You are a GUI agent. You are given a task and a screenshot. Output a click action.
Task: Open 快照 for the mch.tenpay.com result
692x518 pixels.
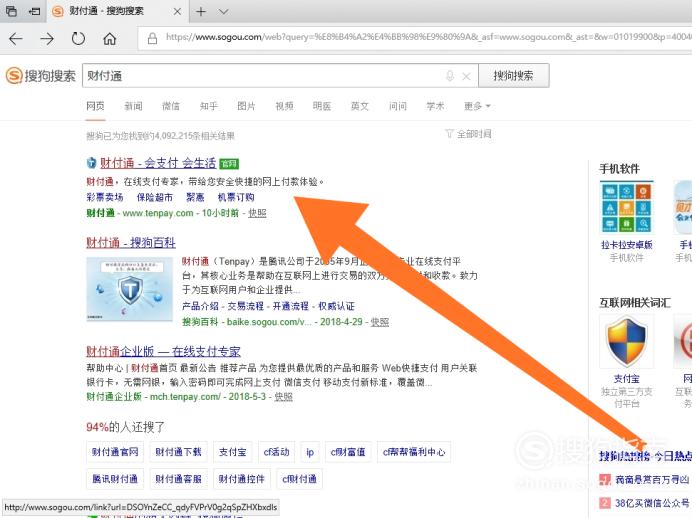pos(283,397)
